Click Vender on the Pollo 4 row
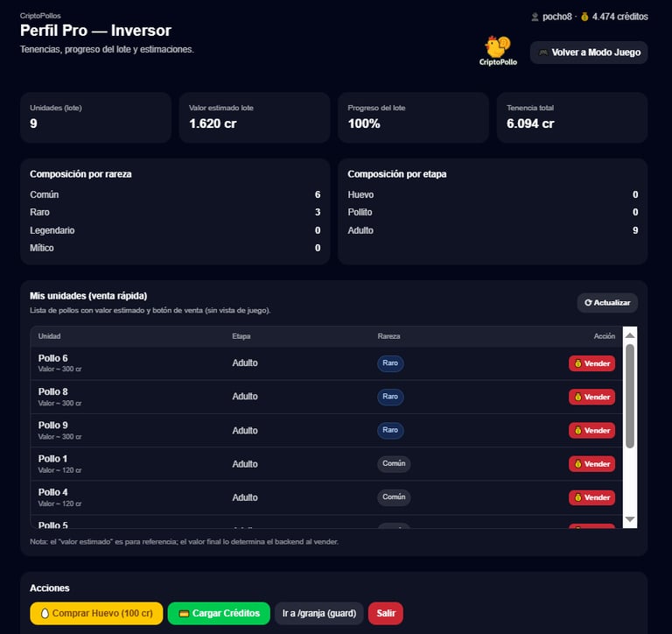Viewport: 672px width, 634px height. click(591, 497)
